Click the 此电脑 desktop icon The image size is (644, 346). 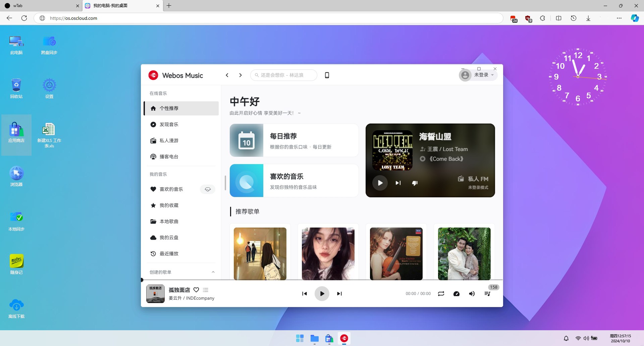click(16, 45)
